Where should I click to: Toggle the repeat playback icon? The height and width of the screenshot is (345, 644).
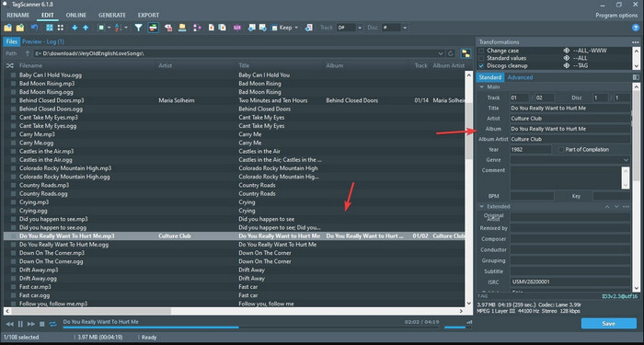(x=53, y=324)
